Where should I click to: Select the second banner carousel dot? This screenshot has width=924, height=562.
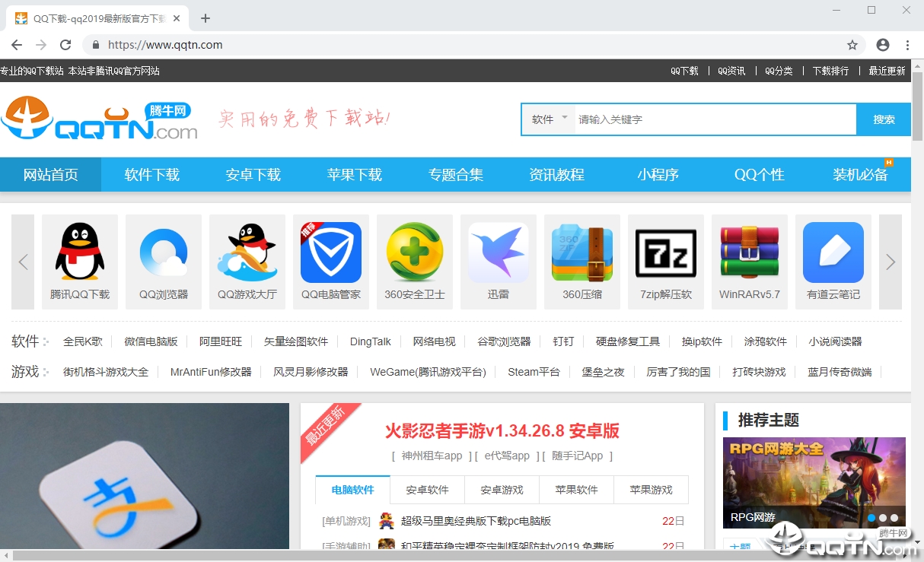(883, 518)
